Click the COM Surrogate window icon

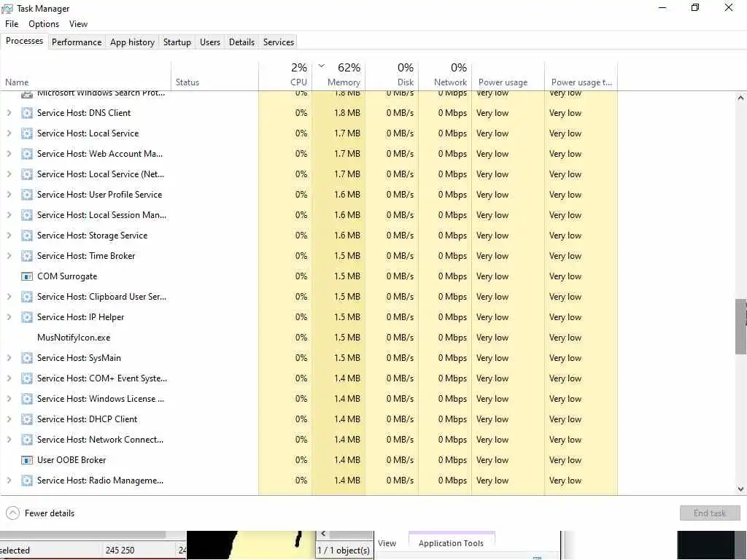(x=27, y=276)
